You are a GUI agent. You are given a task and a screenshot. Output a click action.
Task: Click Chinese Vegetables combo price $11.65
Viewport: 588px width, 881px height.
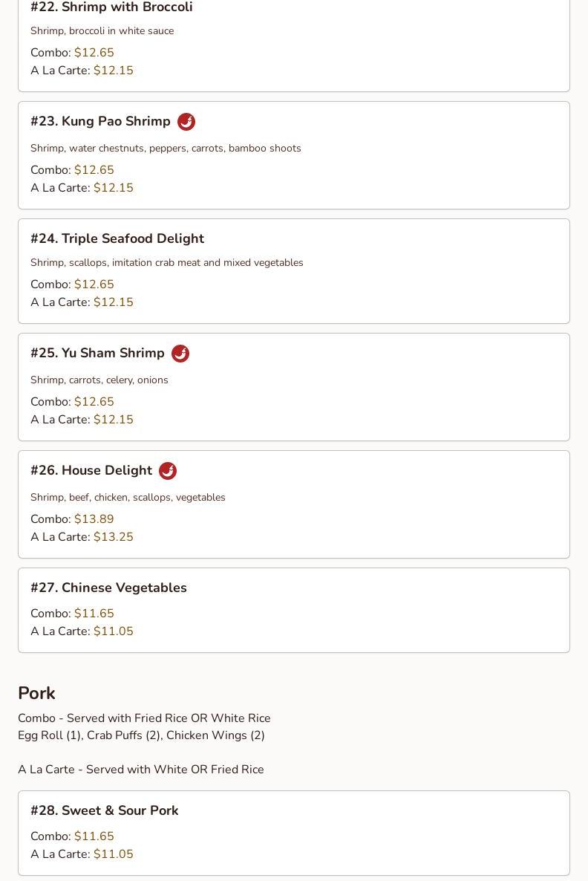[x=94, y=613]
